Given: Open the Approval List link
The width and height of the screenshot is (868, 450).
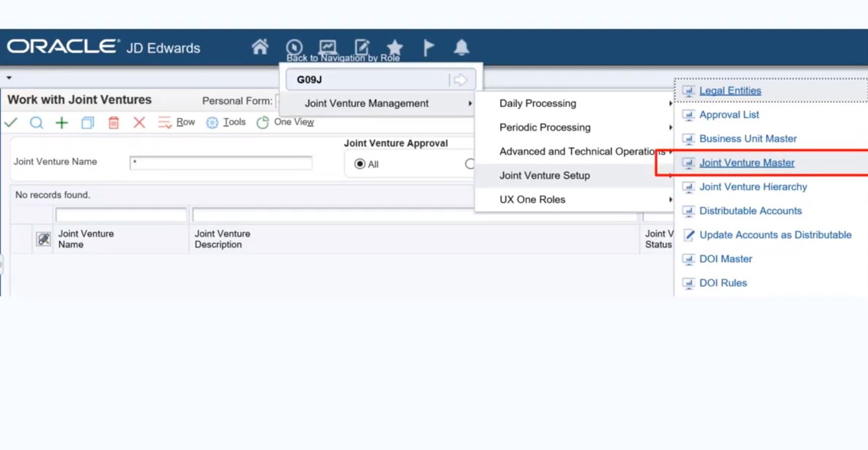Looking at the screenshot, I should click(x=729, y=115).
